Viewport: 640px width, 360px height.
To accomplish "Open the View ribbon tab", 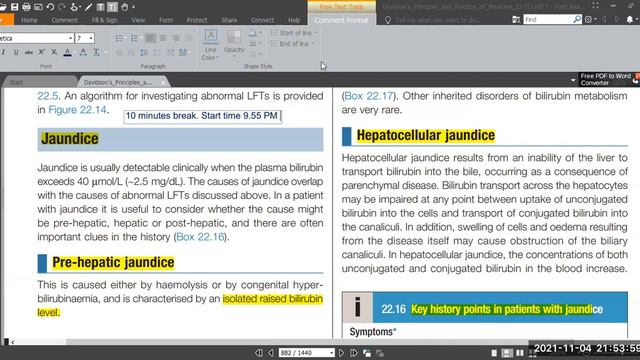I will [138, 20].
